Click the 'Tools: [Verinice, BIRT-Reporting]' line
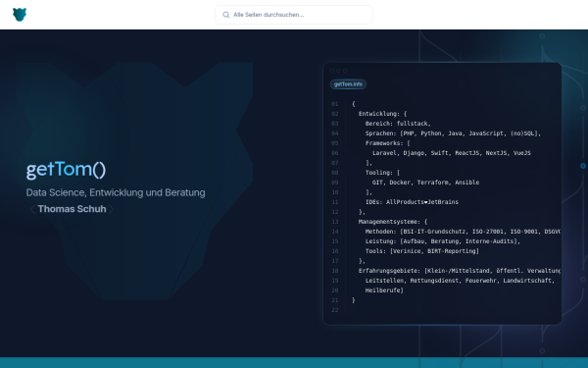 click(421, 251)
